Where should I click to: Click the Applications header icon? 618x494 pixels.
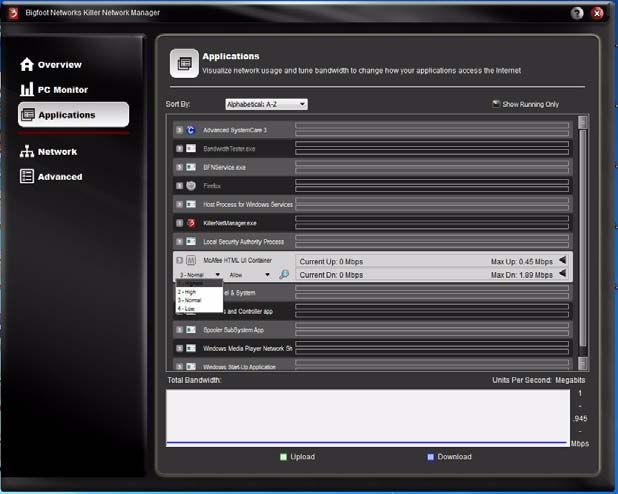coord(184,63)
